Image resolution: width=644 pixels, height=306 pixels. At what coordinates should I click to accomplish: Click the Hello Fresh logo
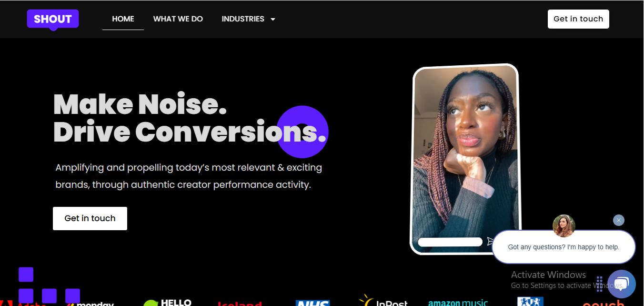[x=168, y=302]
